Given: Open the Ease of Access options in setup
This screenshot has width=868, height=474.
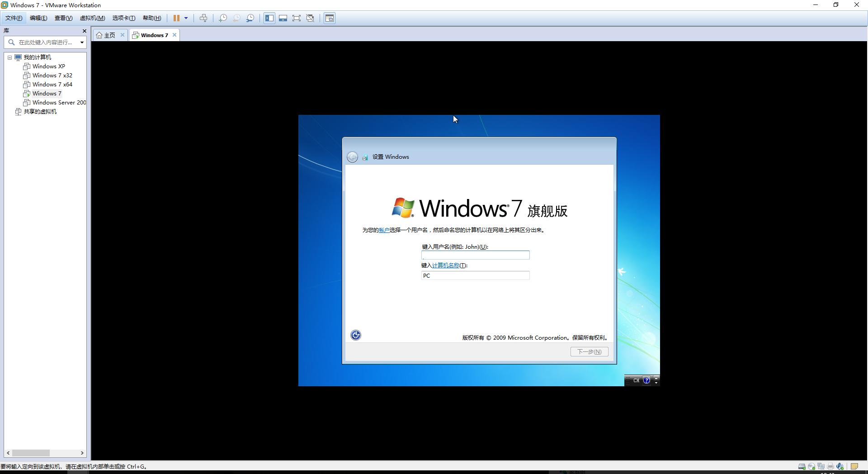Looking at the screenshot, I should coord(356,335).
